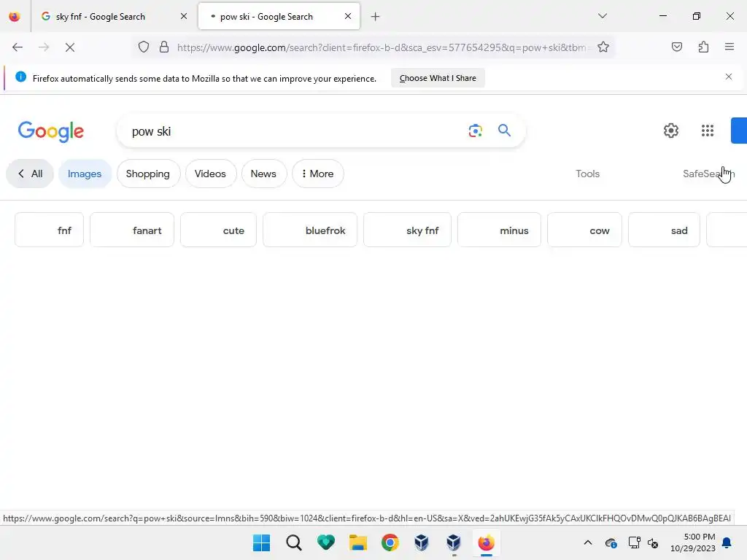Screen dimensions: 747x560
Task: Open the image search Tools
Action: click(587, 174)
